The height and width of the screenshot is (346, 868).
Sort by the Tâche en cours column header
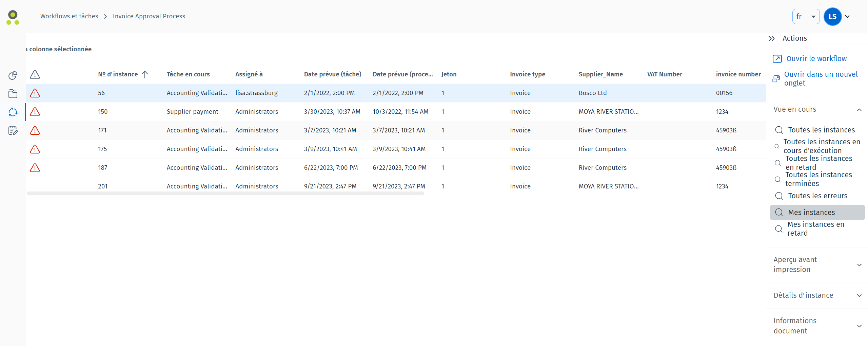click(188, 74)
